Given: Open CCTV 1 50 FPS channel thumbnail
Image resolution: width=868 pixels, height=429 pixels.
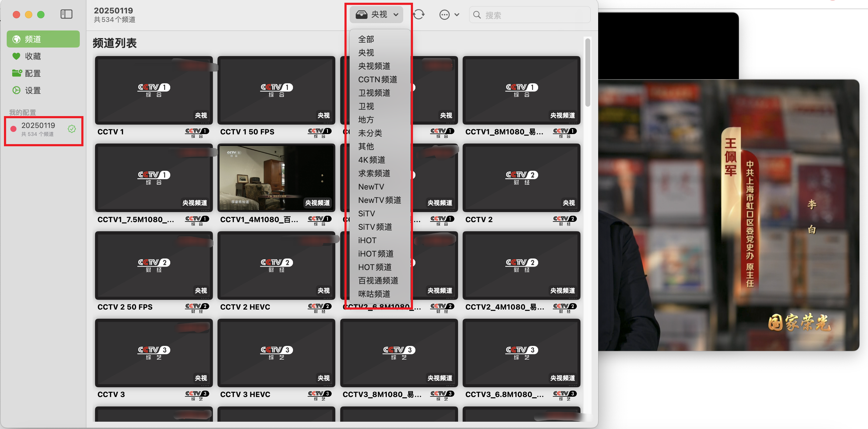Looking at the screenshot, I should point(276,90).
